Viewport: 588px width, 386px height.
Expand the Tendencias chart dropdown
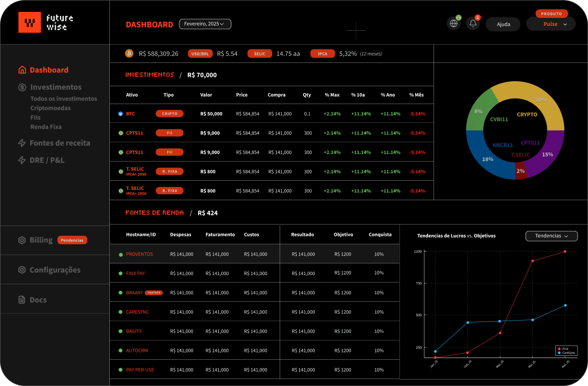[551, 236]
